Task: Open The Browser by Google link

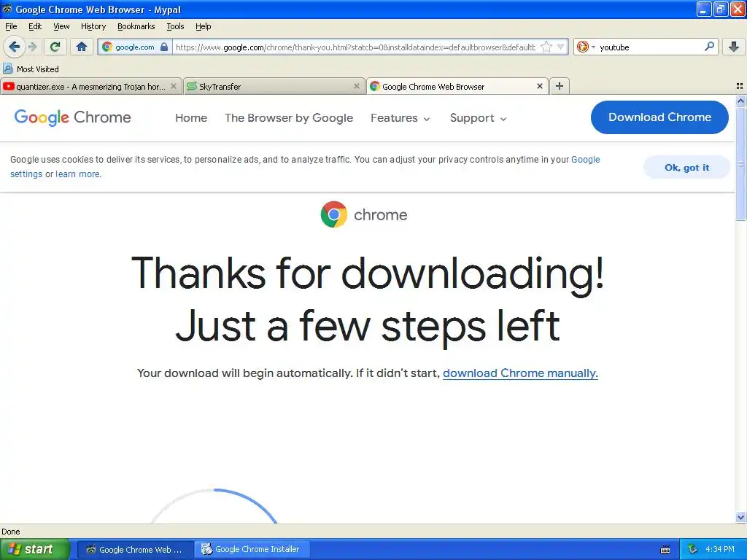Action: (x=289, y=118)
